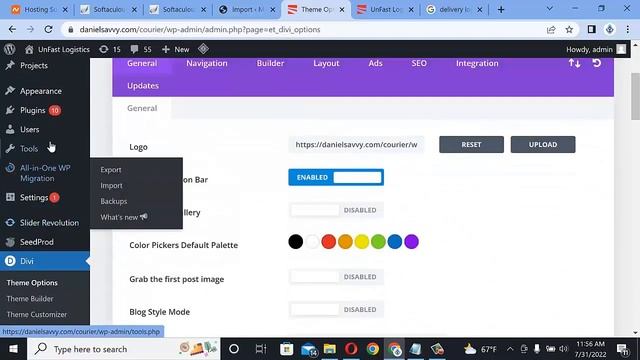This screenshot has height=360, width=640.
Task: Click the browser back arrow
Action: 12,29
